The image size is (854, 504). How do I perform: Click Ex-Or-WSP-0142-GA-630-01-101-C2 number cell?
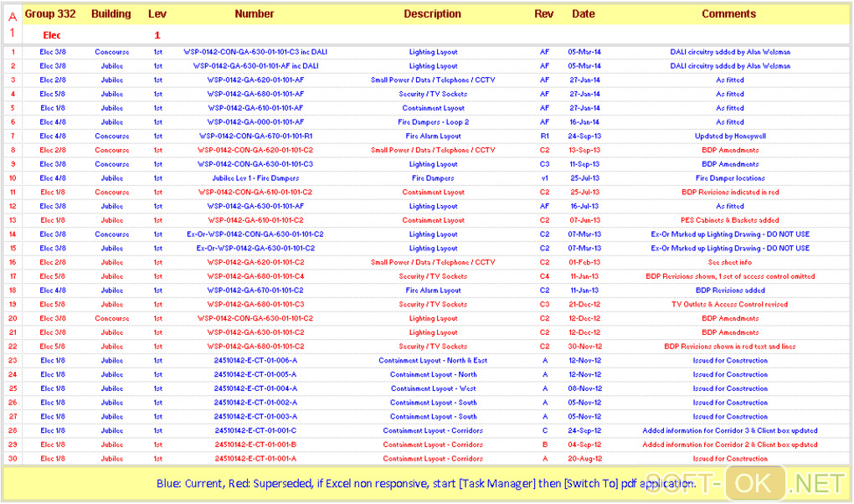(x=255, y=249)
